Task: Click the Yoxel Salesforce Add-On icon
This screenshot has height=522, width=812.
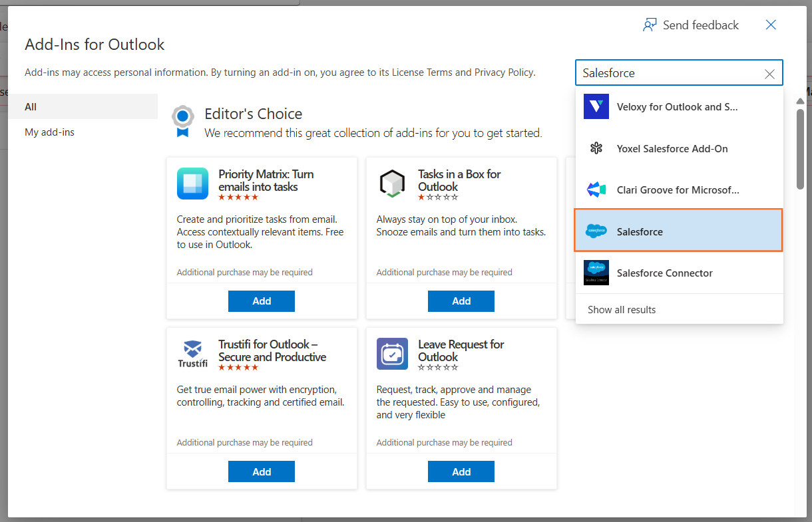Action: point(596,148)
